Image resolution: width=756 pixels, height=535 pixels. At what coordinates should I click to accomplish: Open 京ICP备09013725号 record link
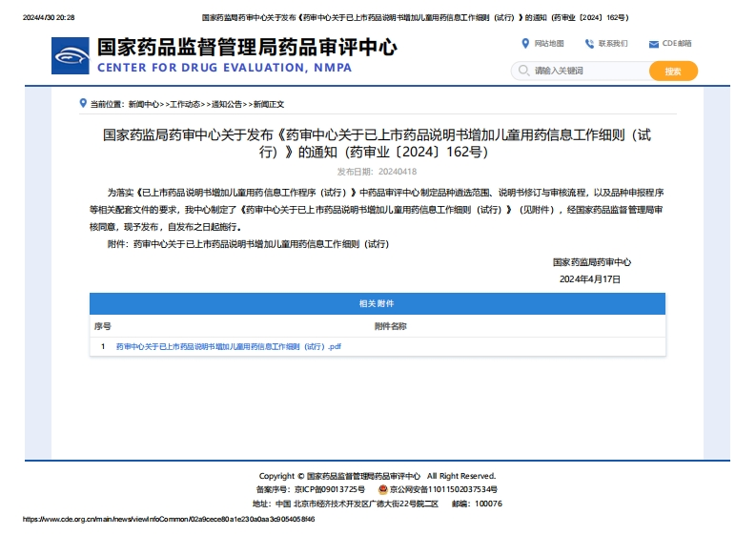click(330, 489)
